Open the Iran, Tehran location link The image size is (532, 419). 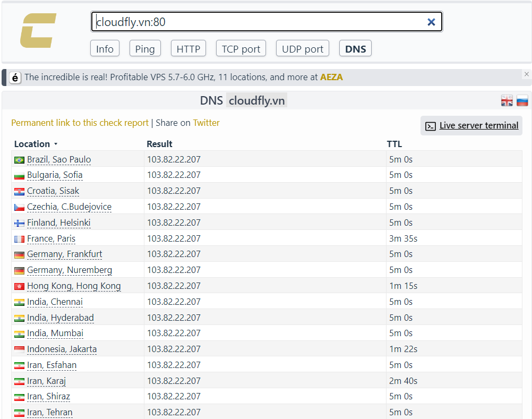[49, 412]
